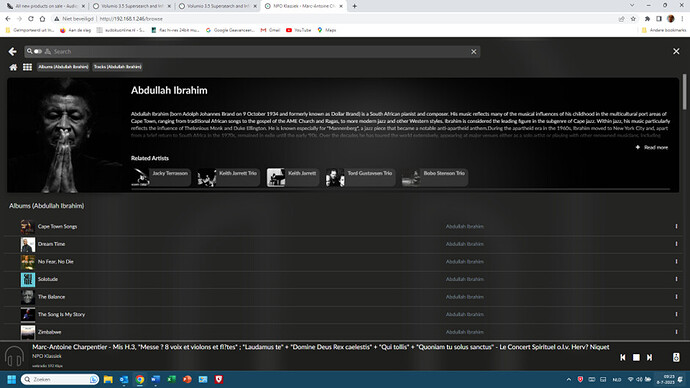This screenshot has width=690, height=388.
Task: Open options menu for Cape Town Songs
Action: 676,227
